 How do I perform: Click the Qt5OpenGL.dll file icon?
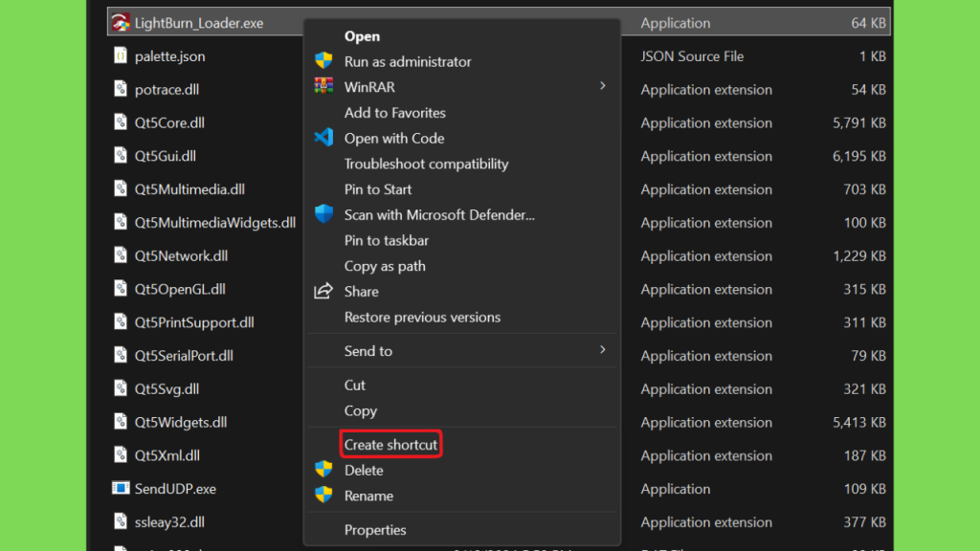pyautogui.click(x=121, y=289)
